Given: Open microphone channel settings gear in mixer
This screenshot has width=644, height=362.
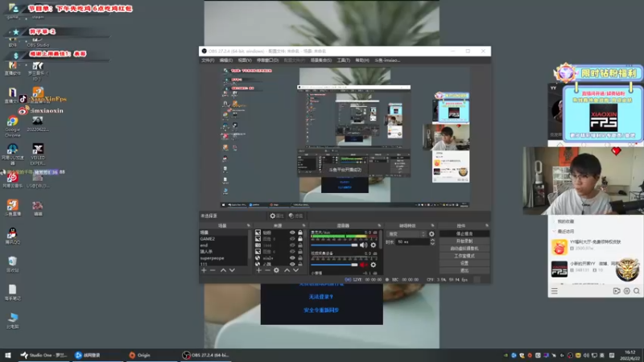Looking at the screenshot, I should tap(374, 245).
